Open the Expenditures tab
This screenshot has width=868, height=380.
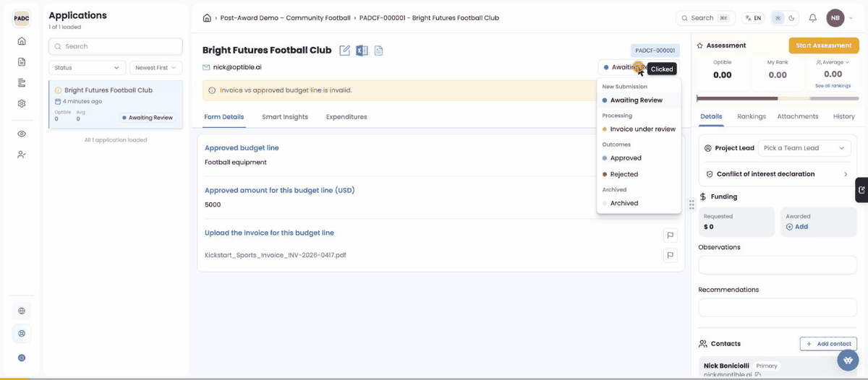click(x=346, y=117)
